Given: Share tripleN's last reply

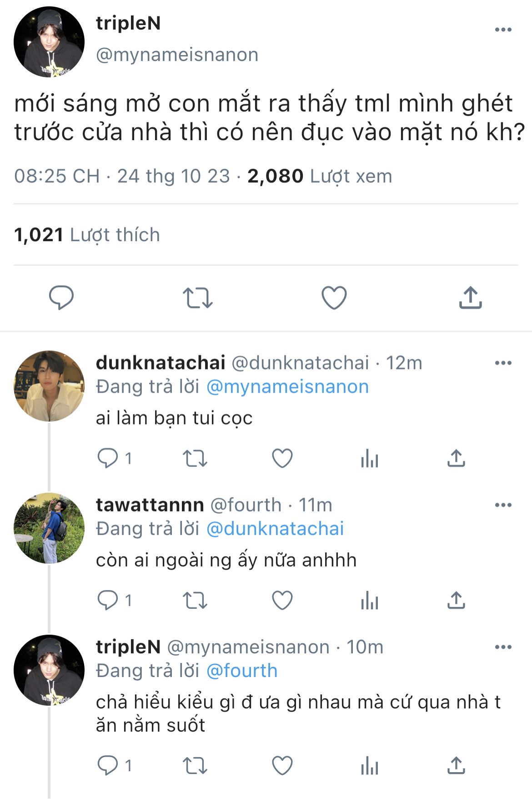Looking at the screenshot, I should 456,766.
